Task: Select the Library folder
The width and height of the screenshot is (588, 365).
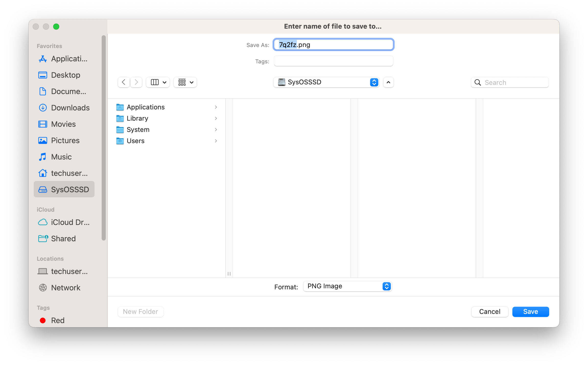Action: point(137,118)
